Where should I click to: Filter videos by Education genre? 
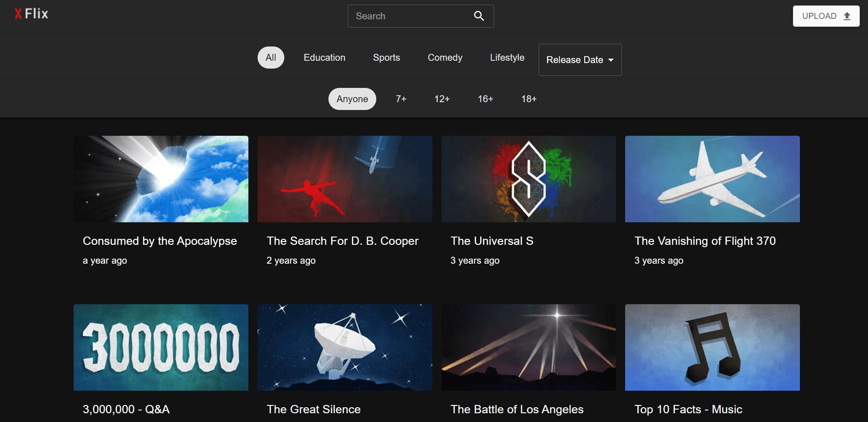point(324,58)
